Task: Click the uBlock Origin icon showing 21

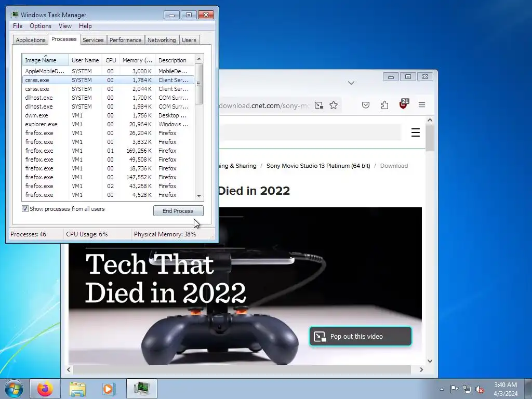Action: tap(403, 104)
